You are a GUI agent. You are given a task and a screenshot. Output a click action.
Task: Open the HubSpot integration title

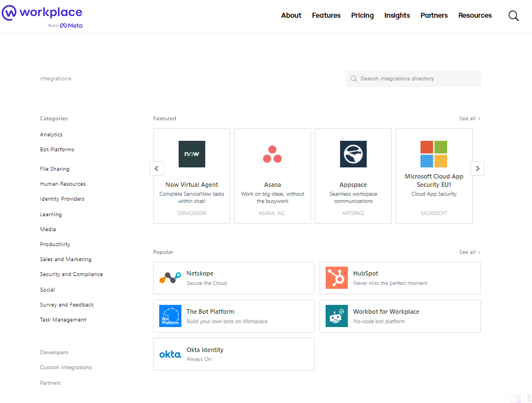[366, 273]
